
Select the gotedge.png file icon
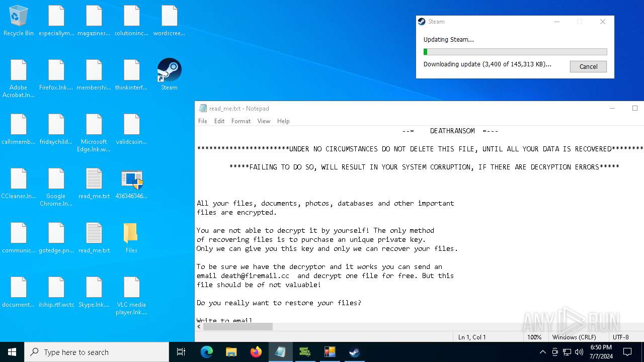click(x=56, y=238)
